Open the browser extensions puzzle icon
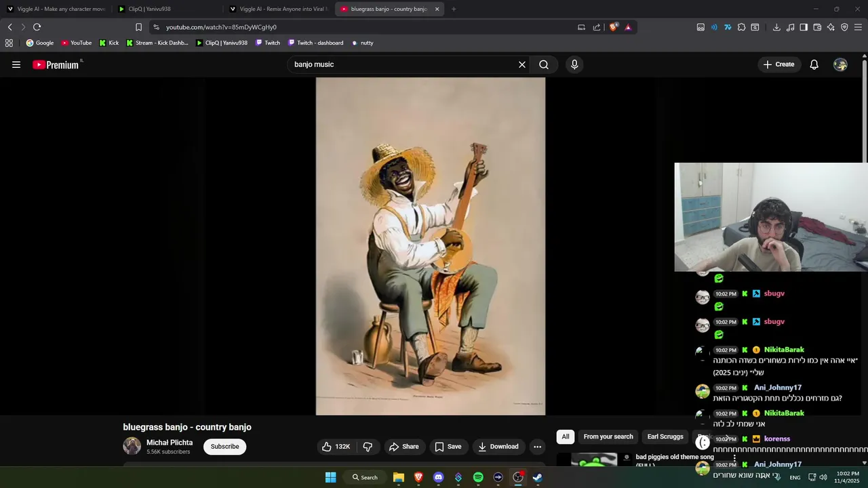This screenshot has width=868, height=488. pos(741,27)
